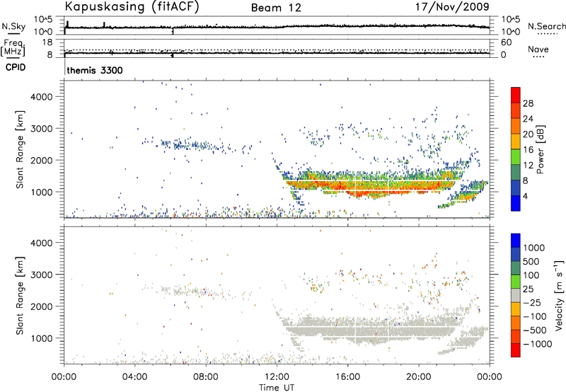Pick the gray velocity segment between 25 and -25

point(516,296)
